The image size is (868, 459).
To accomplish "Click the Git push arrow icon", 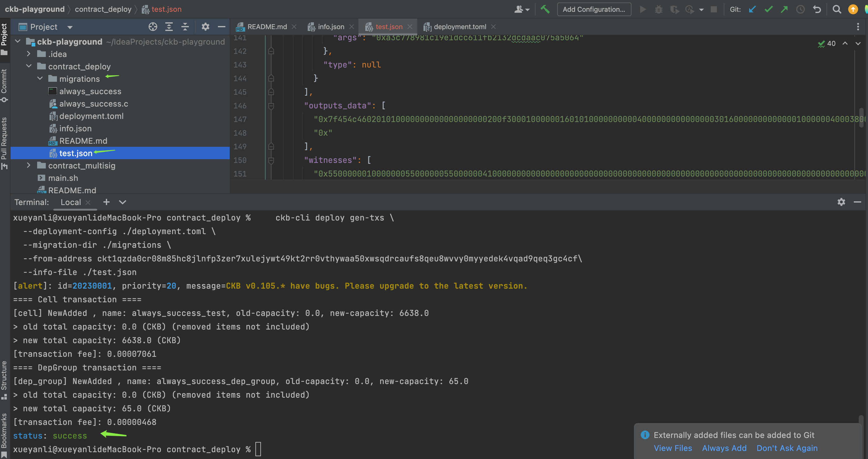I will (784, 9).
